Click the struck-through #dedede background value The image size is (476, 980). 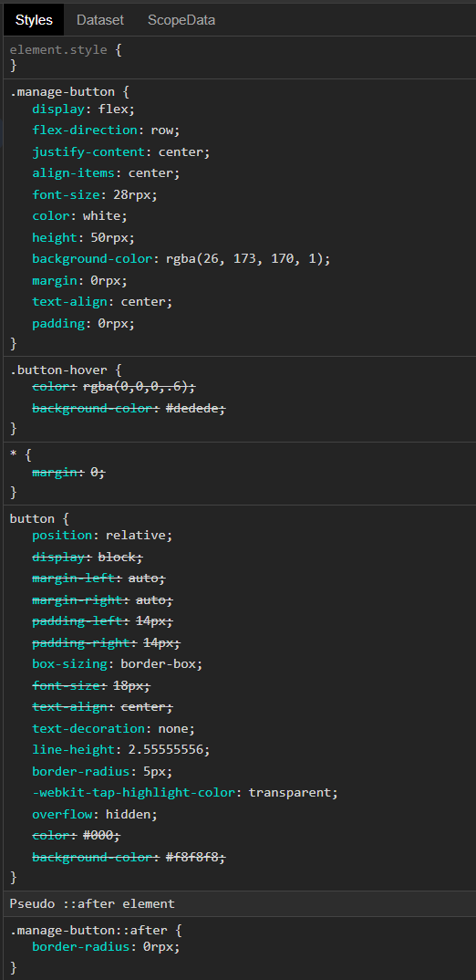click(191, 408)
